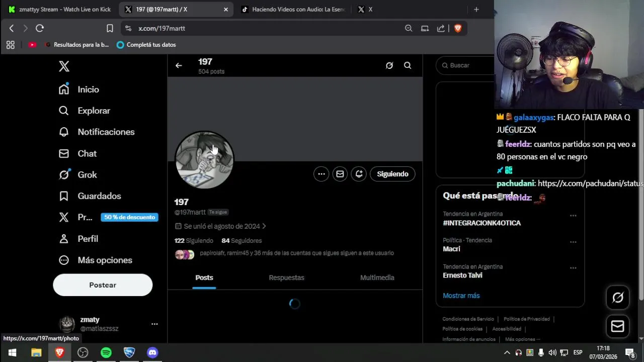Screen dimensions: 644x362
Task: Select the Posts tab
Action: click(x=204, y=278)
